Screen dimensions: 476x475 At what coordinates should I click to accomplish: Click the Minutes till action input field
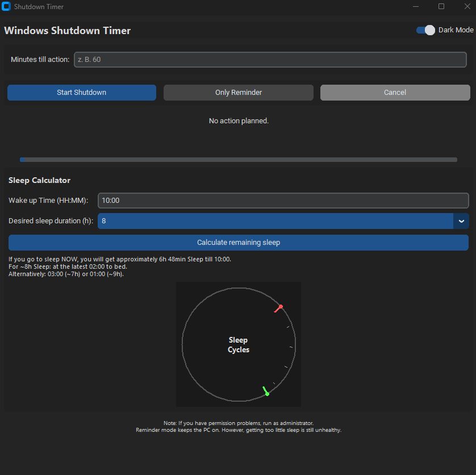[x=270, y=60]
